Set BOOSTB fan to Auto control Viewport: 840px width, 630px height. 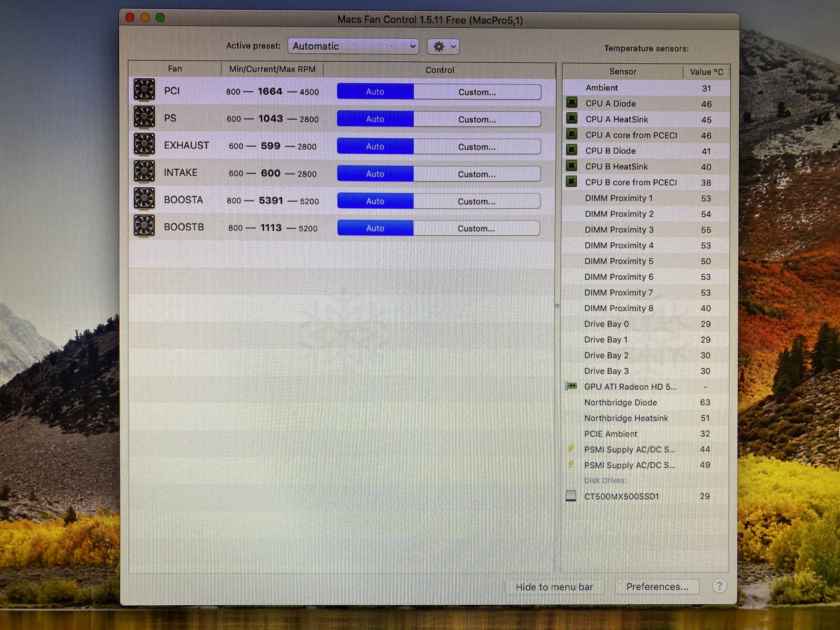tap(375, 228)
